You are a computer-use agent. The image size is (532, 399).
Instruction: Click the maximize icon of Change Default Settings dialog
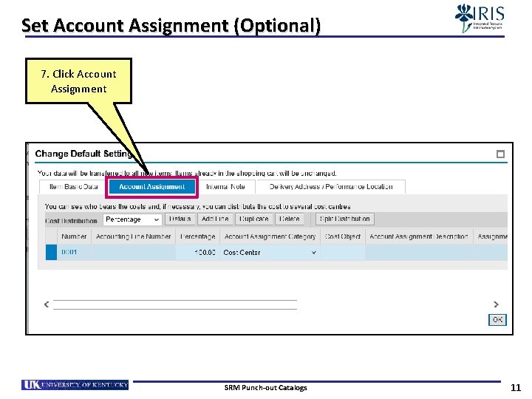tap(500, 154)
